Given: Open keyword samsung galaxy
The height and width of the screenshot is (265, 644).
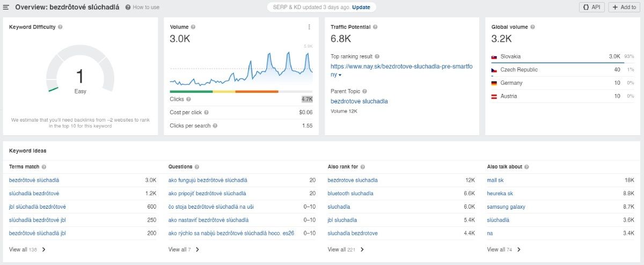Looking at the screenshot, I should [506, 207].
